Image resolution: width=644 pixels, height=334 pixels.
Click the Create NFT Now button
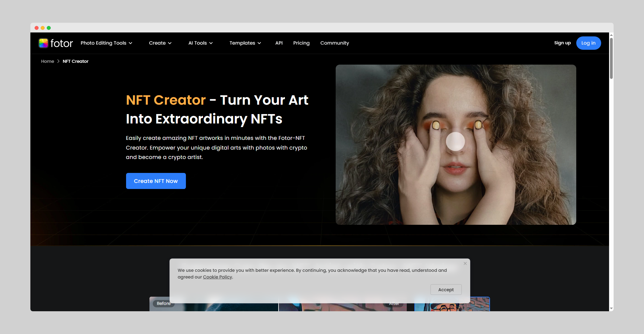[156, 181]
